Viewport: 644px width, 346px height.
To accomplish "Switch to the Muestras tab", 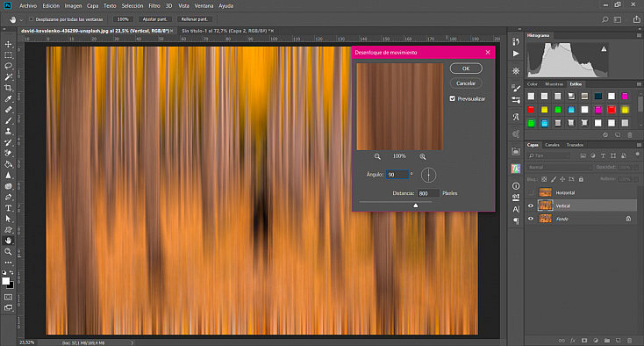I will click(x=554, y=84).
